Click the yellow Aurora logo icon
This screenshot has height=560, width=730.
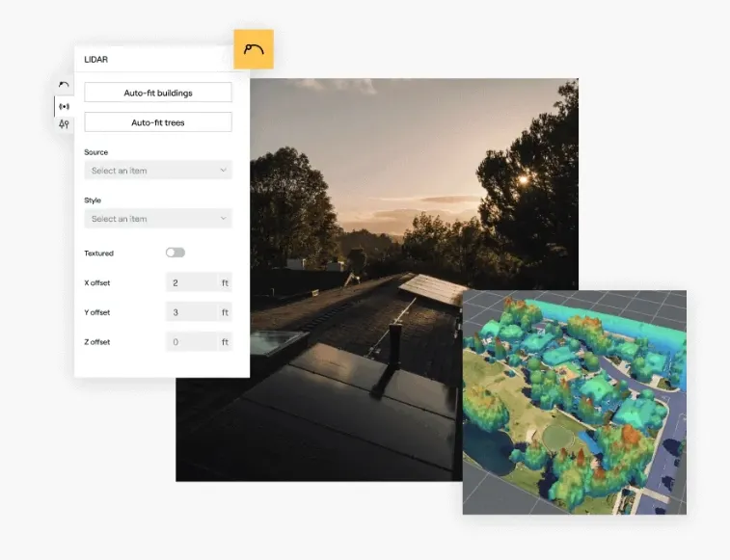[254, 49]
